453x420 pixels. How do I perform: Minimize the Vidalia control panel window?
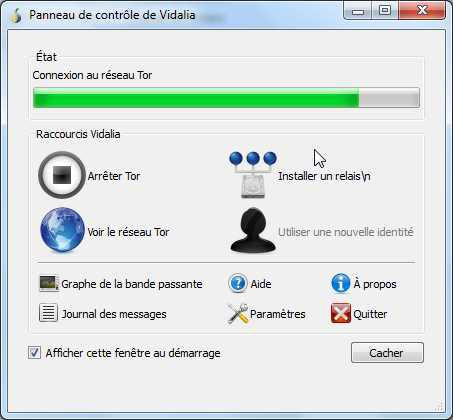pyautogui.click(x=358, y=12)
